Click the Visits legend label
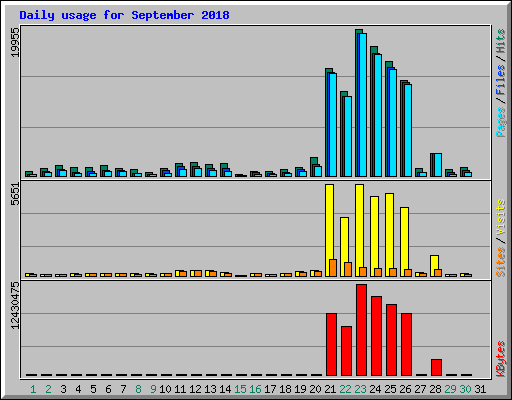This screenshot has width=512, height=400. click(x=501, y=217)
